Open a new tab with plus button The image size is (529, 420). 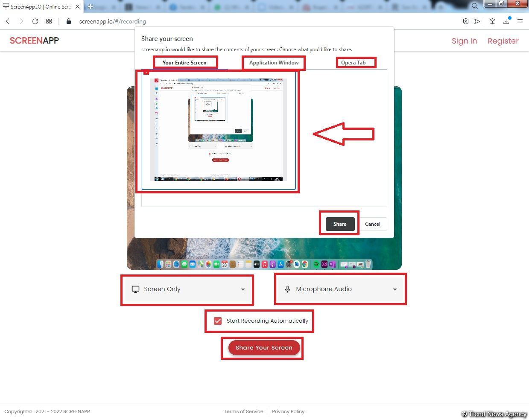point(90,6)
